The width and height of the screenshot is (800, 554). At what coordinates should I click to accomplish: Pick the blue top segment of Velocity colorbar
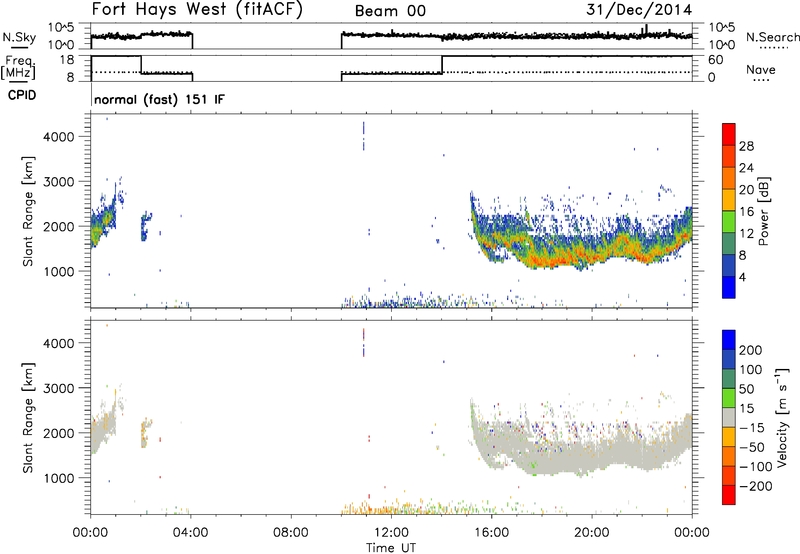coord(729,340)
